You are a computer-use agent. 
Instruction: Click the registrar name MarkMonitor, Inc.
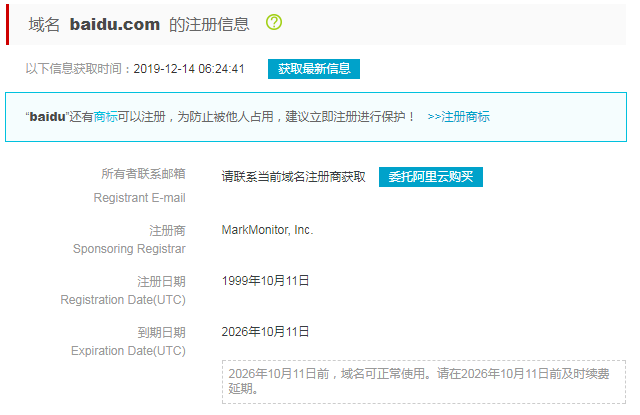pyautogui.click(x=267, y=230)
